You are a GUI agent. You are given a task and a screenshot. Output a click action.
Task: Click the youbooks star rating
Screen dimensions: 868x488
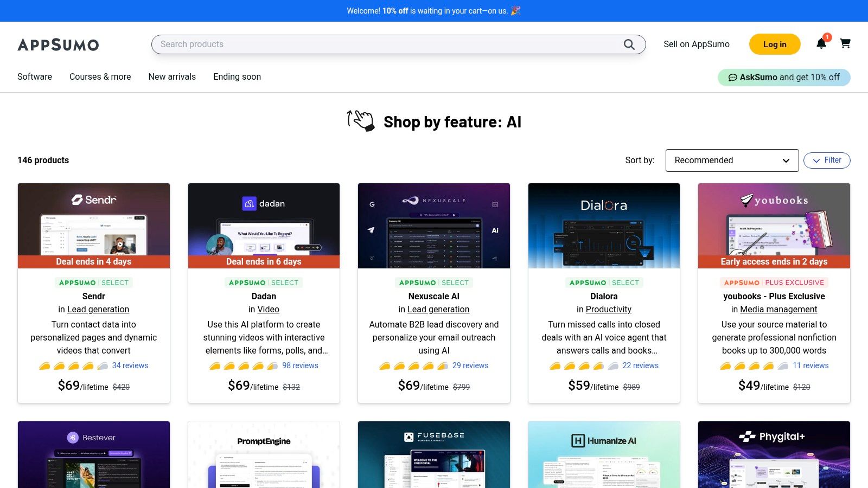coord(754,366)
